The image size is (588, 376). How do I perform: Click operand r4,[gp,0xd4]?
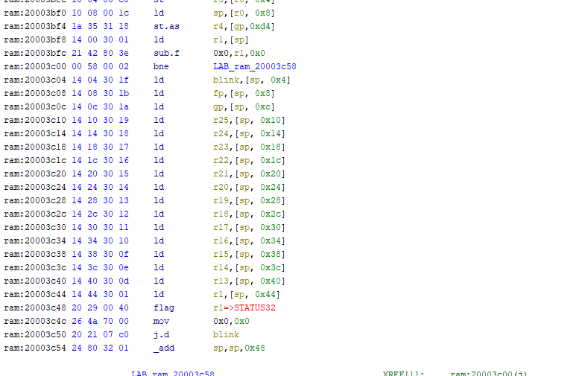[x=244, y=27]
